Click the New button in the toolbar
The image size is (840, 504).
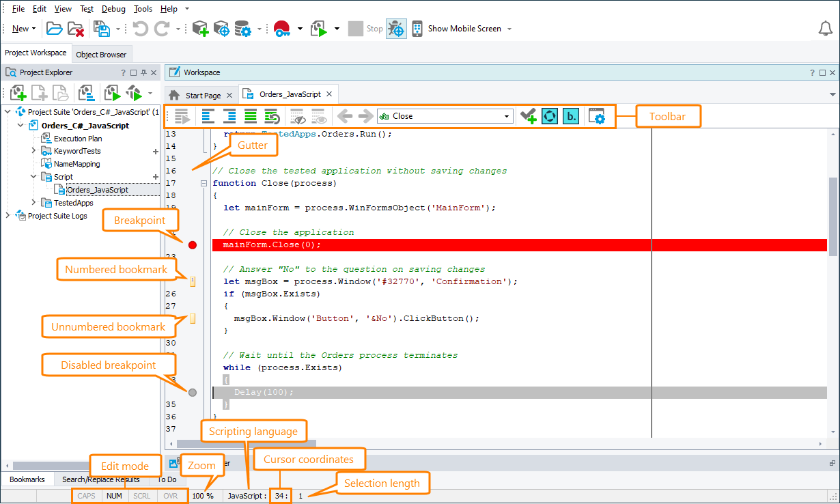(21, 29)
